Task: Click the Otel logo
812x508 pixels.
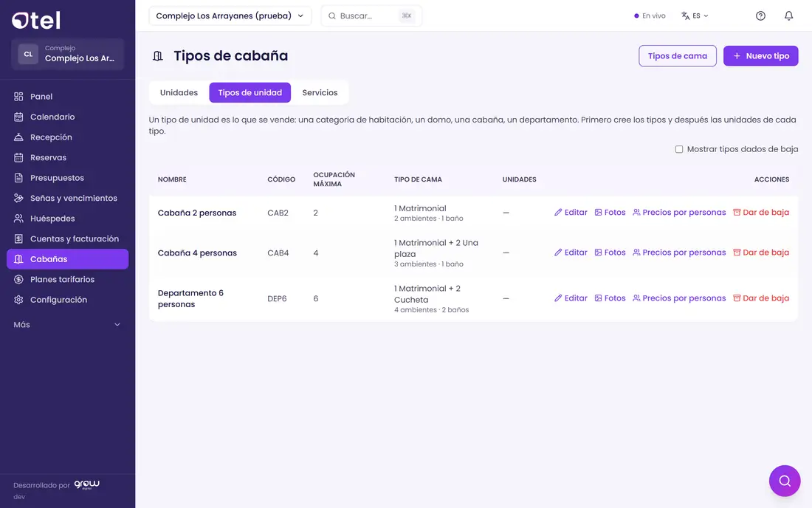Action: [36, 20]
